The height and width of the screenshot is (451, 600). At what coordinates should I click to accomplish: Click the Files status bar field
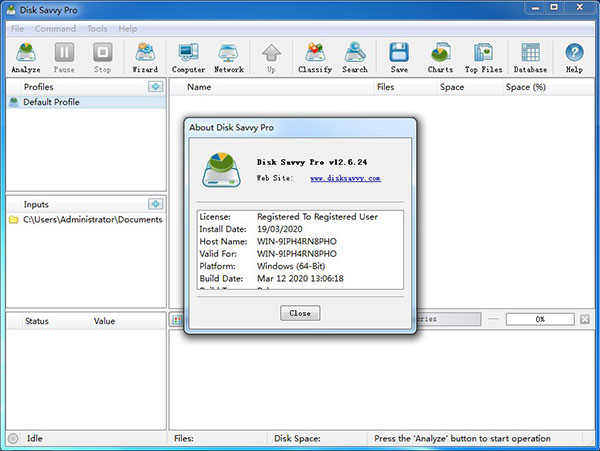coord(217,438)
